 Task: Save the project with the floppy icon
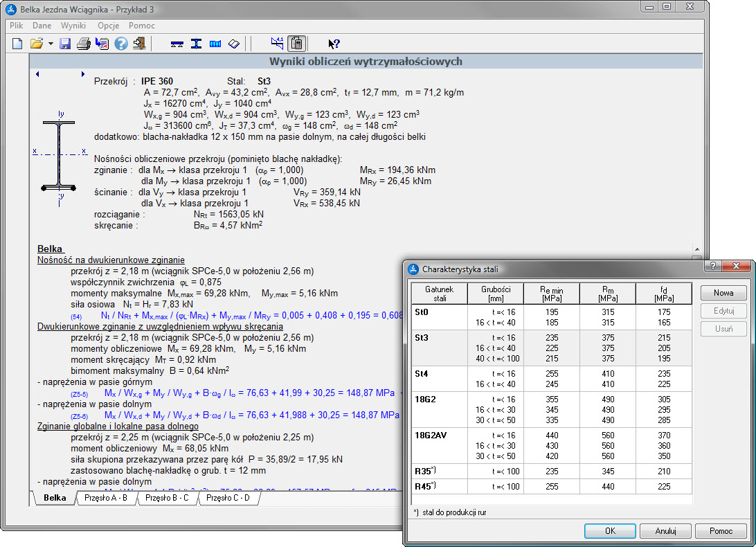(65, 44)
